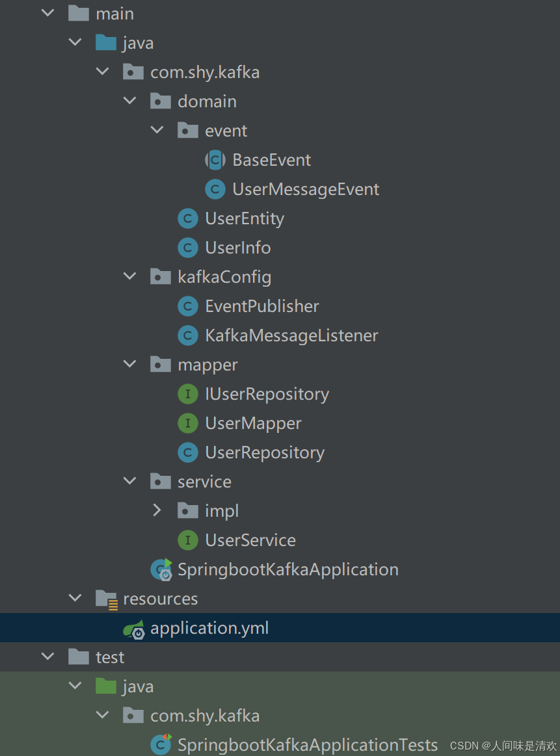The height and width of the screenshot is (756, 560).
Task: Select the UserMapper interface
Action: [253, 423]
